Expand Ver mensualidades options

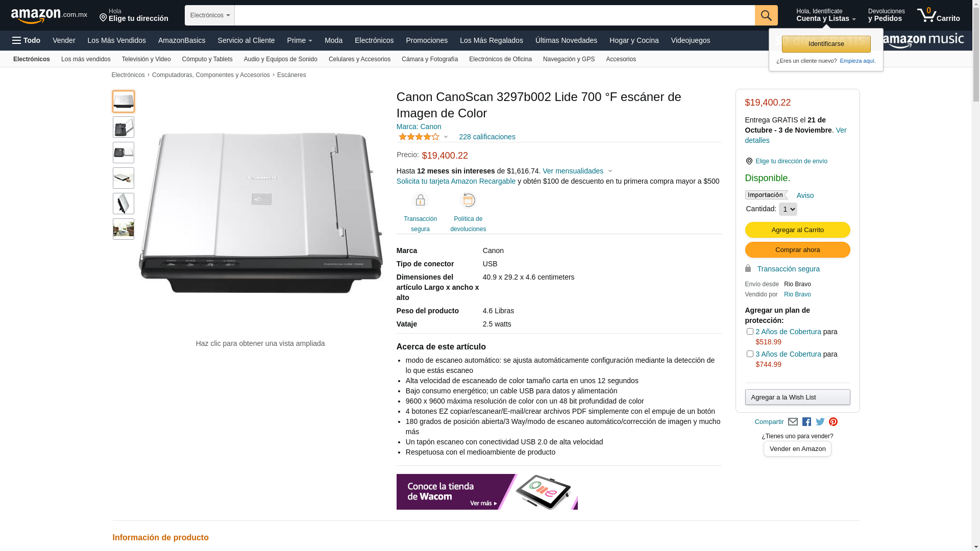[577, 171]
